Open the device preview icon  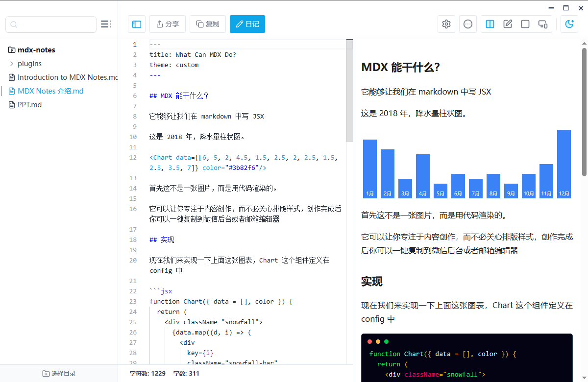coord(542,24)
